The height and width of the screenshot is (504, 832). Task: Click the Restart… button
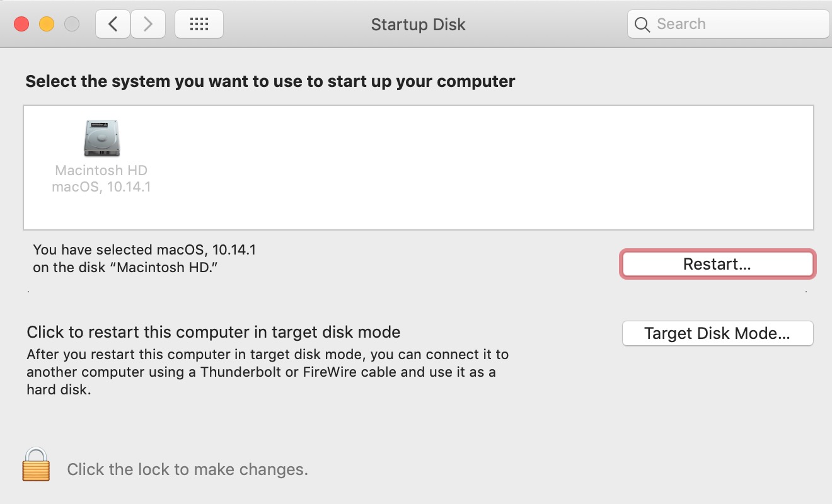click(717, 264)
